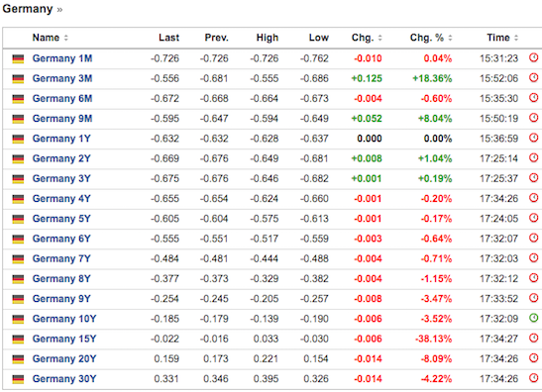Sort table by Time column arrows

[x=516, y=38]
